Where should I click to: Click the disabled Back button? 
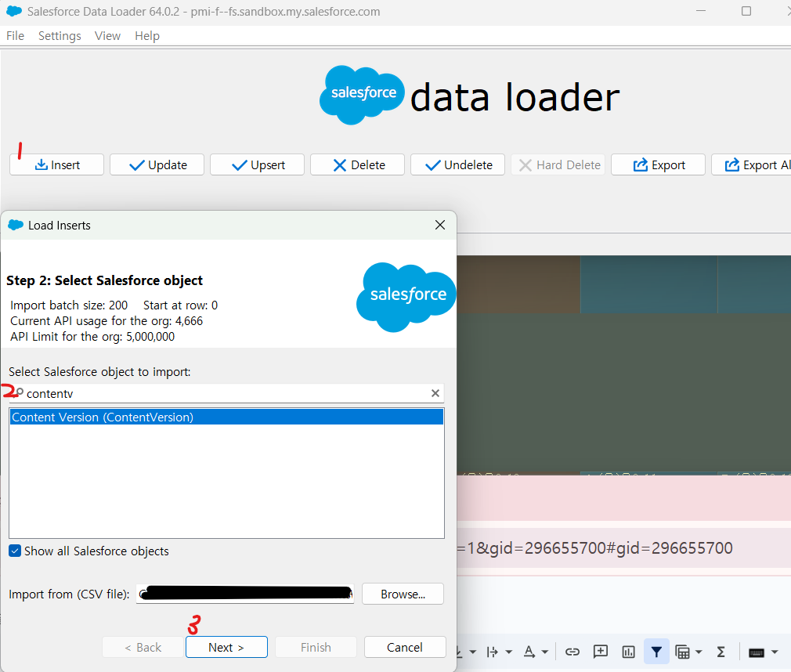(x=143, y=647)
